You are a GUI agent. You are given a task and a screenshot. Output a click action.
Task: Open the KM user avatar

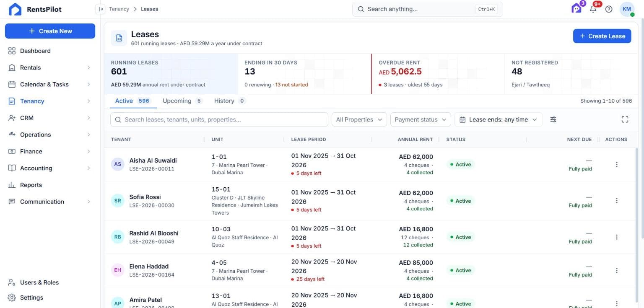point(627,9)
